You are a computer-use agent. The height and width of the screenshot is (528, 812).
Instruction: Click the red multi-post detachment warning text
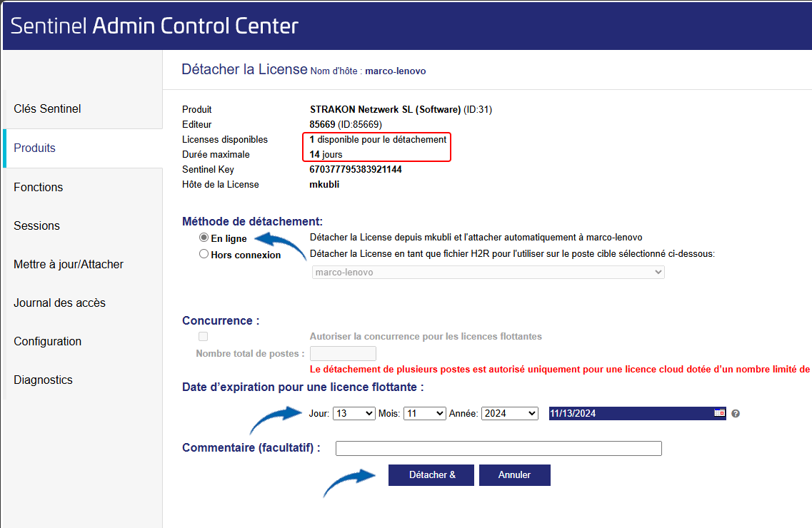coord(561,369)
